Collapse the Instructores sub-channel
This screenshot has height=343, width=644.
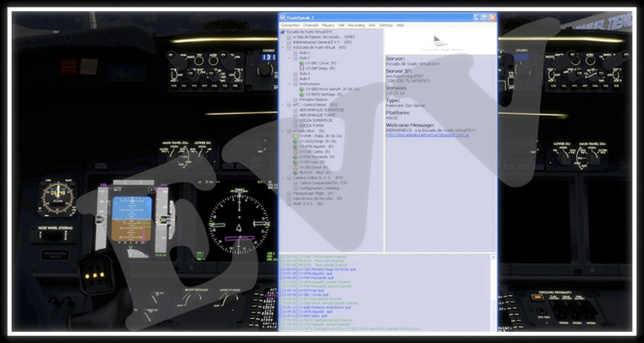(289, 84)
